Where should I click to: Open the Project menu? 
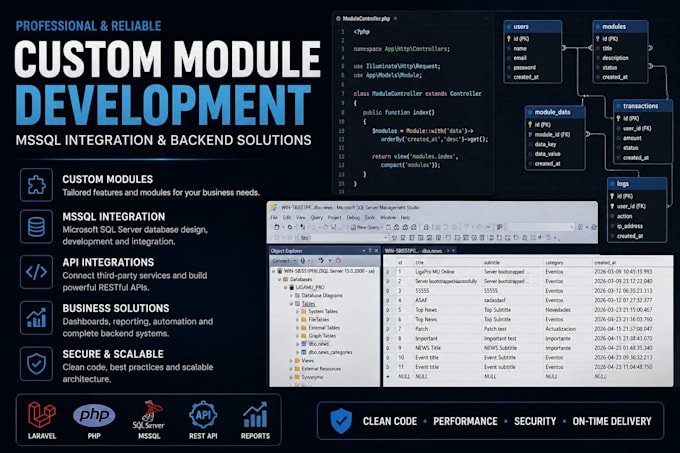click(x=334, y=218)
